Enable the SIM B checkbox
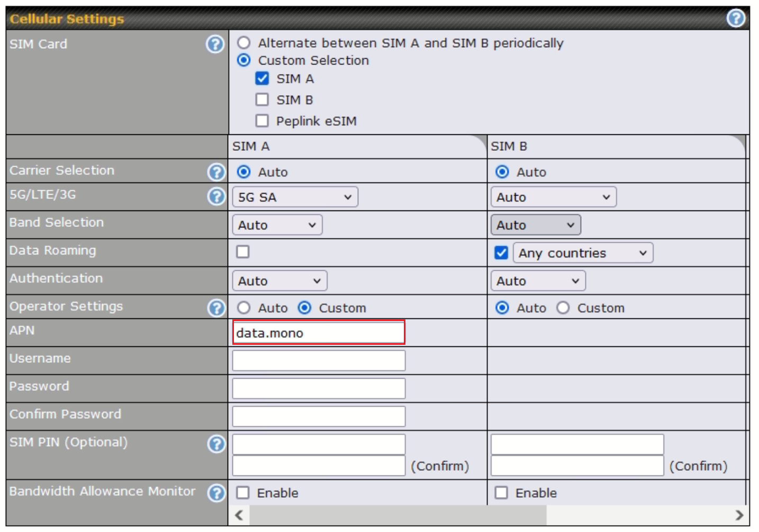This screenshot has height=532, width=759. click(262, 100)
